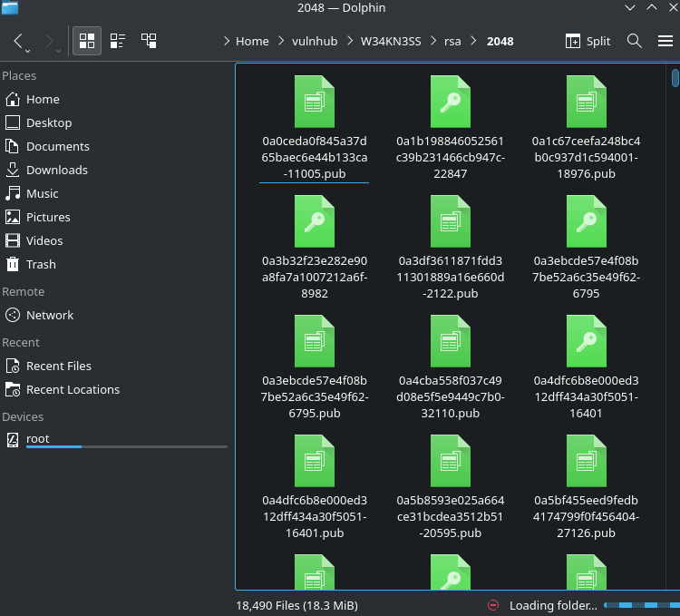Screen dimensions: 680x616
Task: Expand the chevron between rsa and 2048
Action: pos(472,42)
